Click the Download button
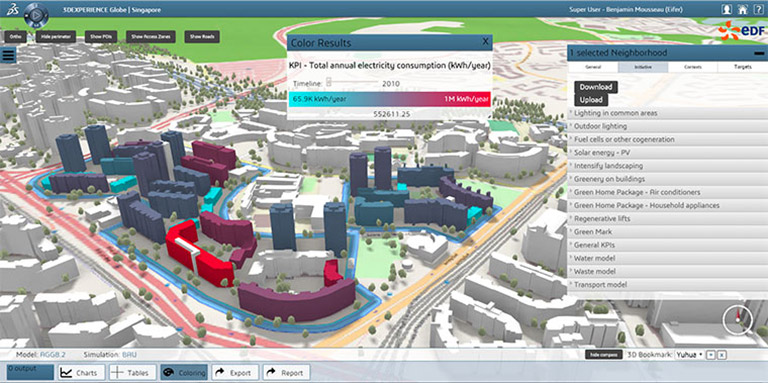This screenshot has width=768, height=383. [x=596, y=87]
